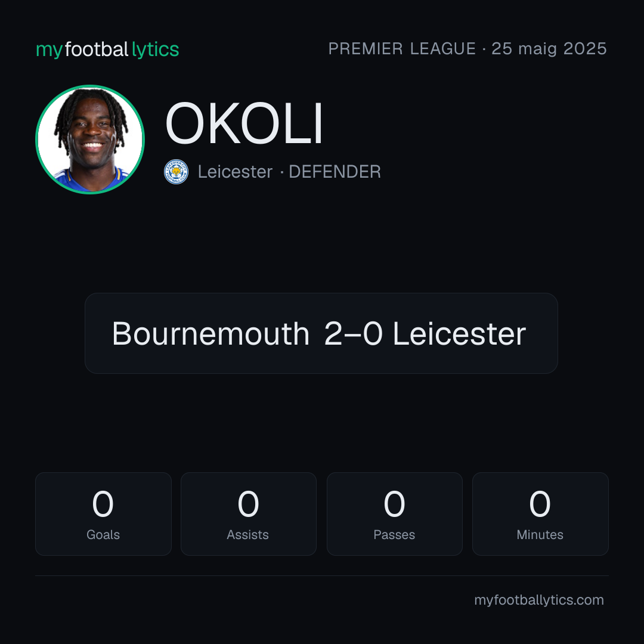This screenshot has height=644, width=644.
Task: Click the 25 maig 2025 date text
Action: (x=549, y=49)
